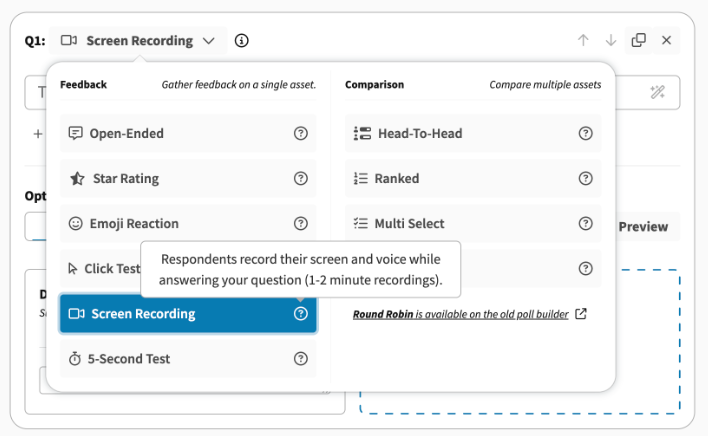Open help icon for Open-Ended
Viewport: 708px width, 436px height.
point(300,133)
